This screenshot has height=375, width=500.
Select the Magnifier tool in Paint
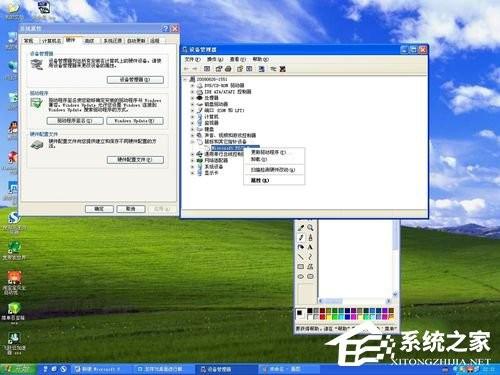click(x=310, y=228)
